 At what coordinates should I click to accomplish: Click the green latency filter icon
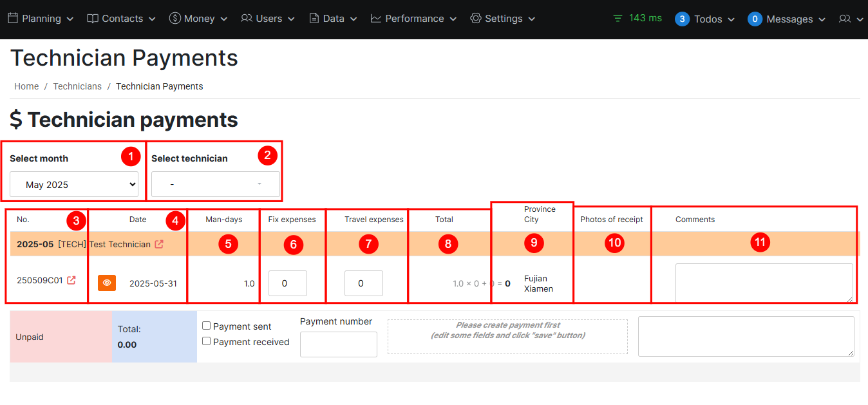tap(618, 19)
